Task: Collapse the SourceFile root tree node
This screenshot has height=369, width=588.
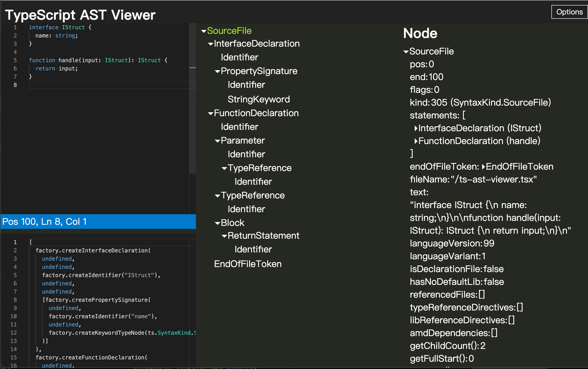Action: pos(204,31)
